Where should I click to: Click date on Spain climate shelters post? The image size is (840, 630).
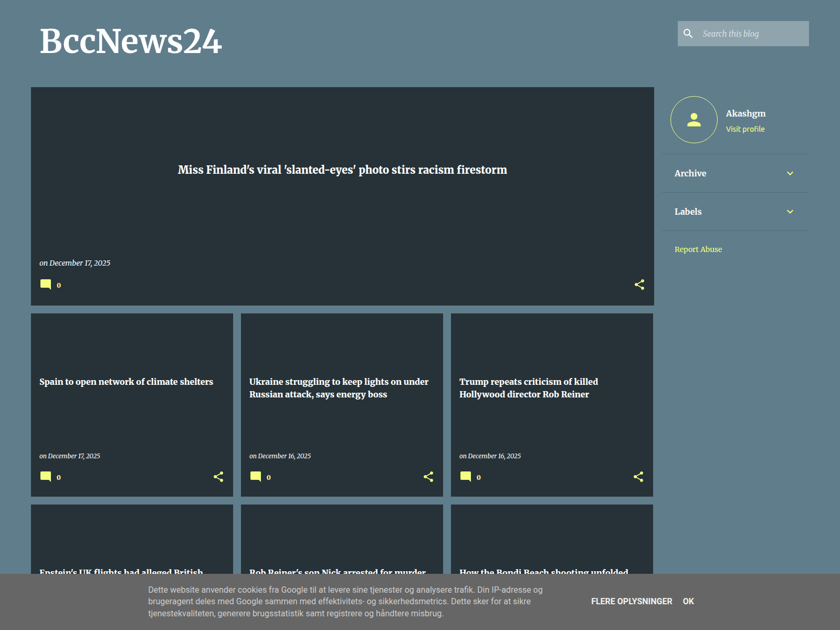point(74,456)
